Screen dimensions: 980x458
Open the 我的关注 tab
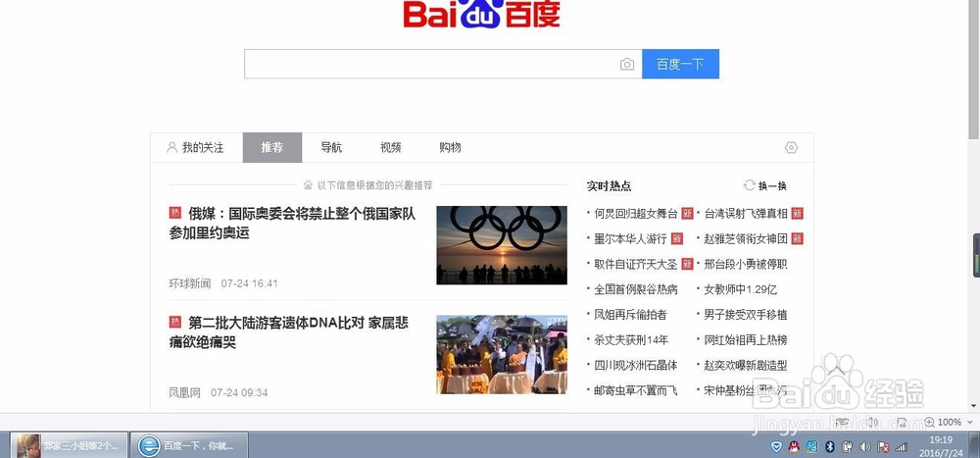pyautogui.click(x=196, y=148)
